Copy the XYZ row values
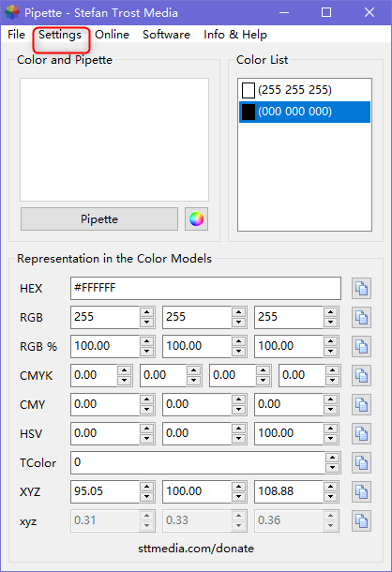The image size is (392, 572). pyautogui.click(x=361, y=491)
